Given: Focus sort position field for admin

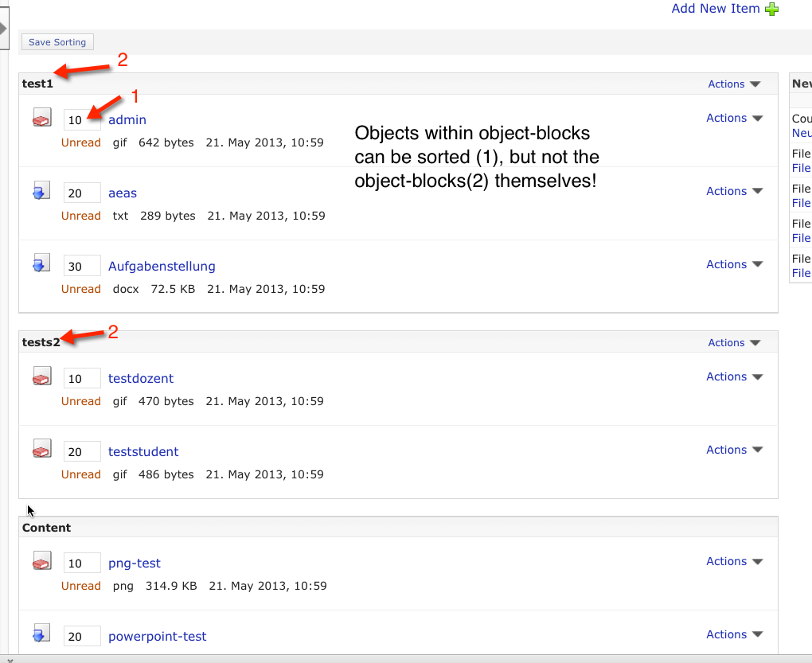Looking at the screenshot, I should tap(82, 120).
